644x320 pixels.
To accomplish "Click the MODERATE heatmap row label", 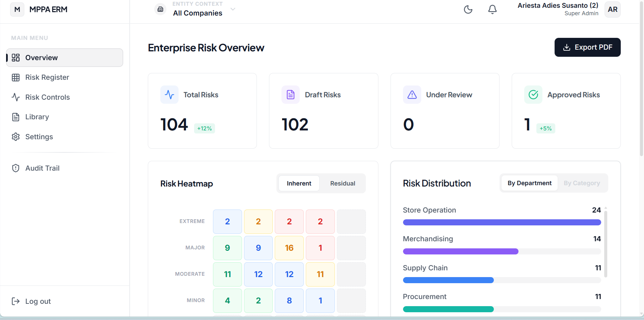I will 190,274.
